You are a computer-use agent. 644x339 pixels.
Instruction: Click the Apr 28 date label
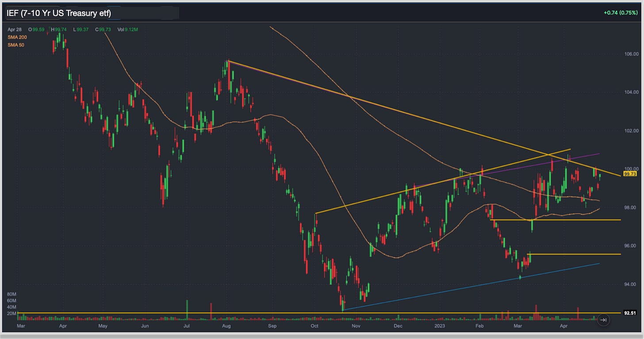pos(14,30)
